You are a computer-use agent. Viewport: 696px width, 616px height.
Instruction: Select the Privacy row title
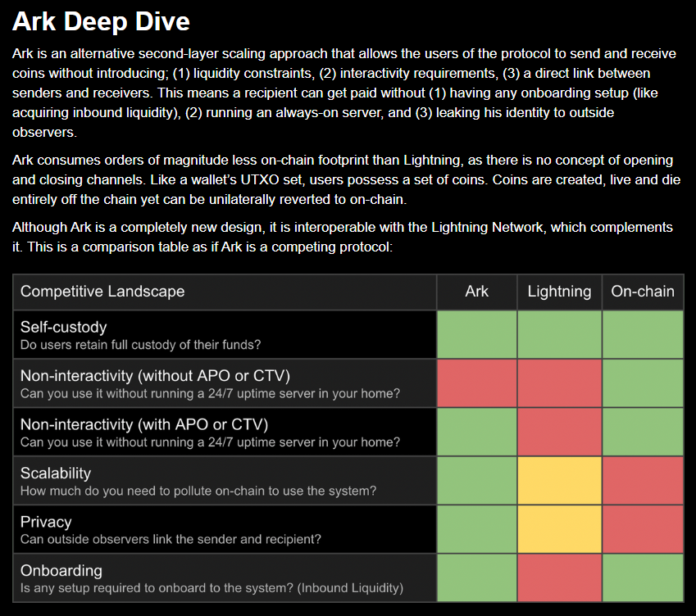point(46,522)
